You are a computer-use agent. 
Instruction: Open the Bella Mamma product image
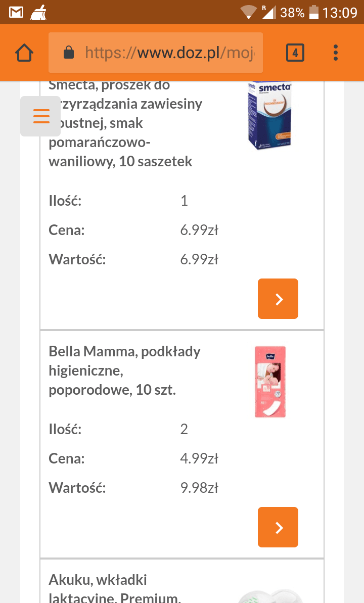coord(270,382)
